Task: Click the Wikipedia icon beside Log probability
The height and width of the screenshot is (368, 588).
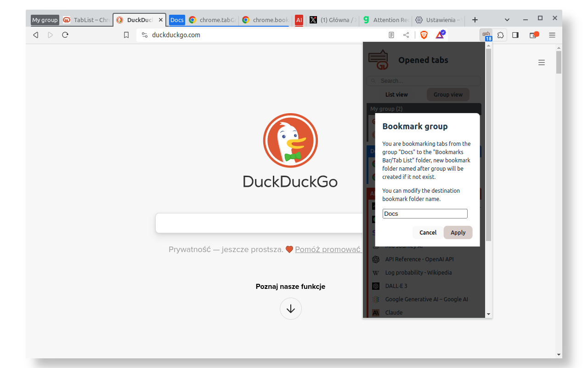Action: point(376,273)
